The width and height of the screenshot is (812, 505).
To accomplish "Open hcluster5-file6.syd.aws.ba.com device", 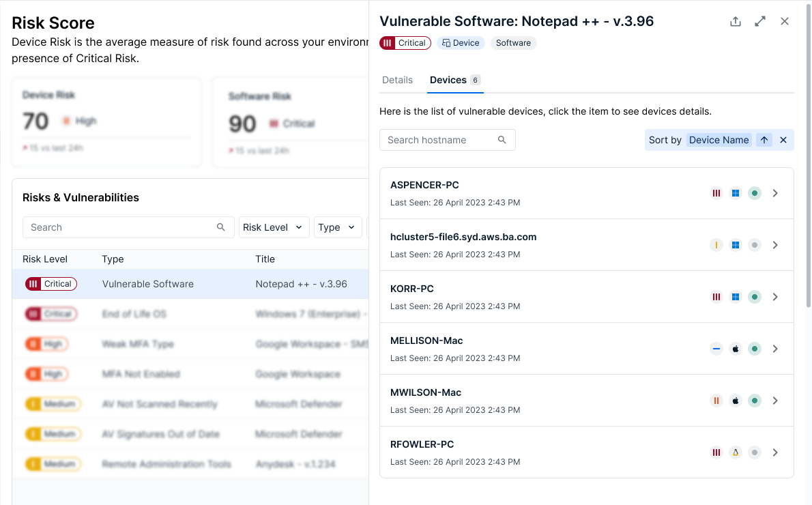I will point(586,245).
